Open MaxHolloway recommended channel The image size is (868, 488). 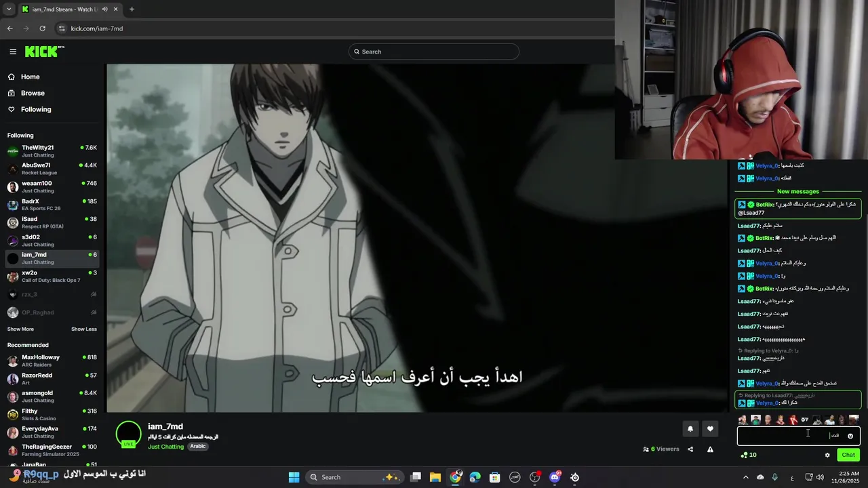coord(52,361)
